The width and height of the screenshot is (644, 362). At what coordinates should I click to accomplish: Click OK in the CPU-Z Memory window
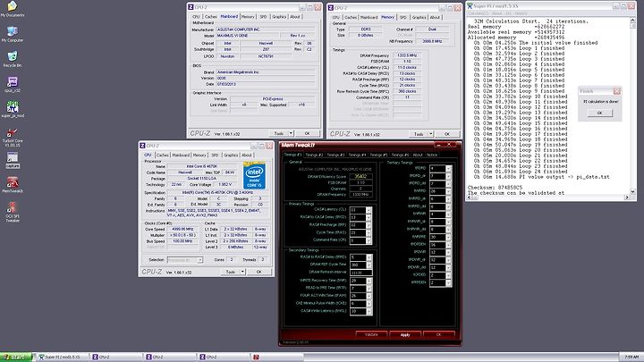point(447,134)
